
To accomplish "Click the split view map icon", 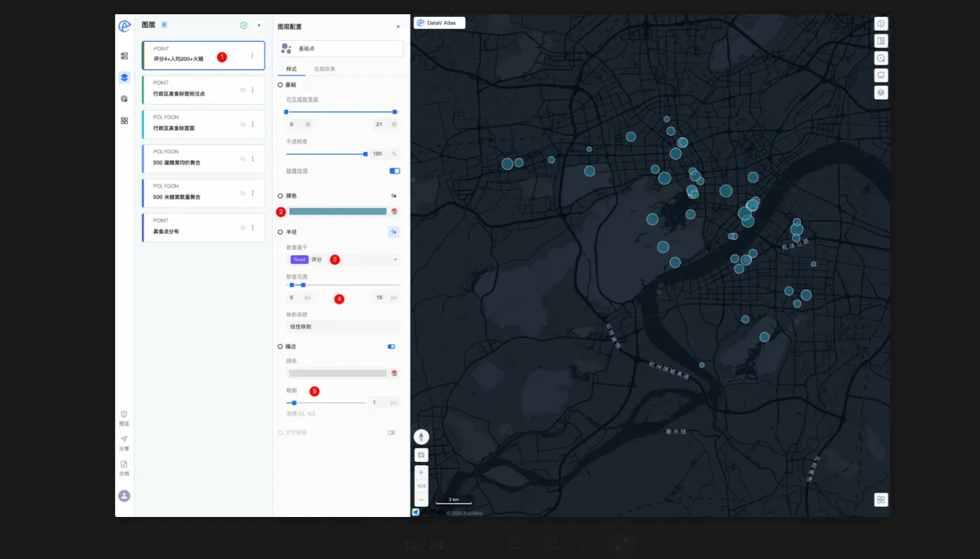I will [x=881, y=41].
